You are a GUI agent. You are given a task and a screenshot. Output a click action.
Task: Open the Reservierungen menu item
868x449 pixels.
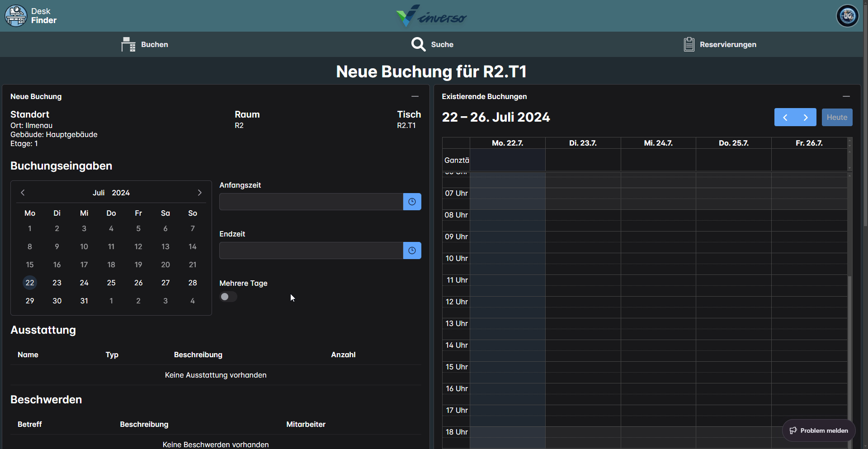(720, 44)
